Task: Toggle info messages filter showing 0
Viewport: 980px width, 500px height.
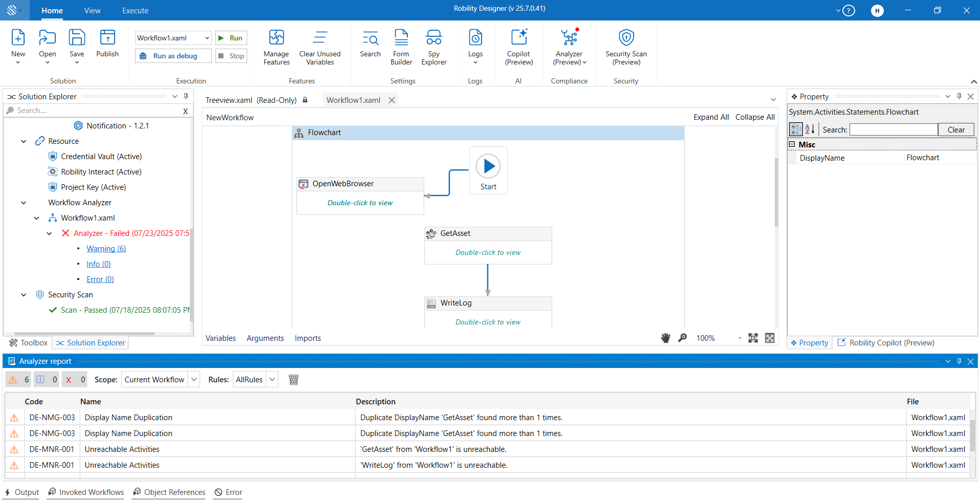Action: pyautogui.click(x=47, y=380)
